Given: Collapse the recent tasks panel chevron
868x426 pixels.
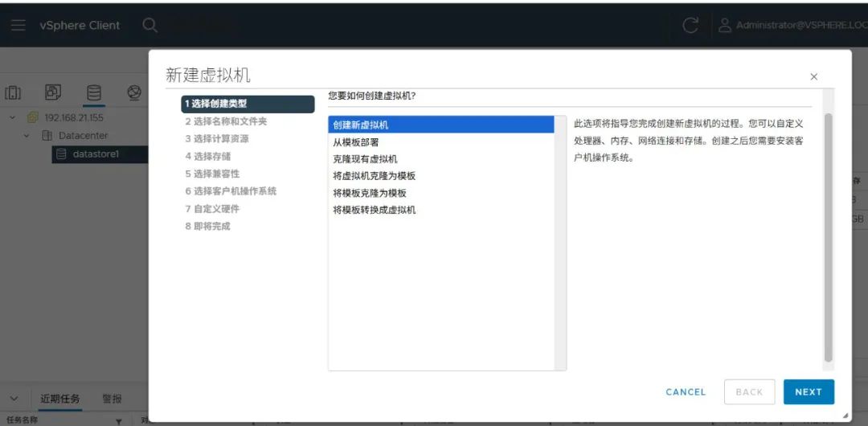Looking at the screenshot, I should 14,399.
